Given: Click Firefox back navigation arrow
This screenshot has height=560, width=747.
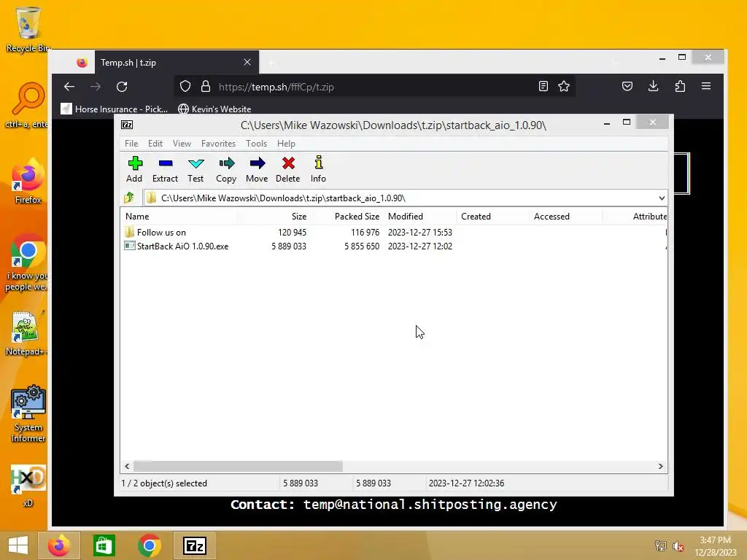Looking at the screenshot, I should click(69, 87).
